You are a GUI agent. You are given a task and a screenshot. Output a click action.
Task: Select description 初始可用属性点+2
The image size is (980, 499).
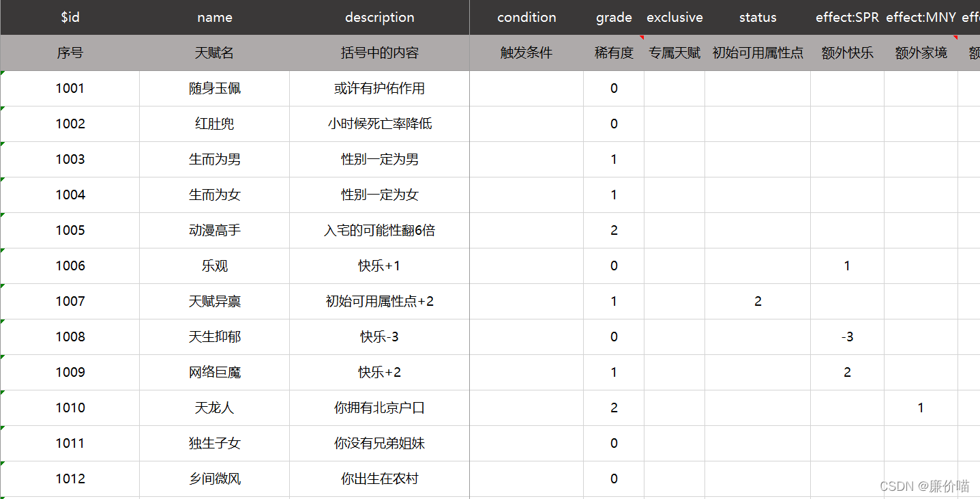pos(379,301)
